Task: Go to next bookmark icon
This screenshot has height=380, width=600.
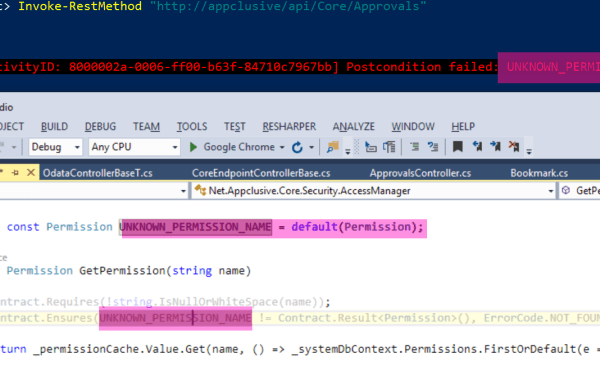Action: pos(496,146)
